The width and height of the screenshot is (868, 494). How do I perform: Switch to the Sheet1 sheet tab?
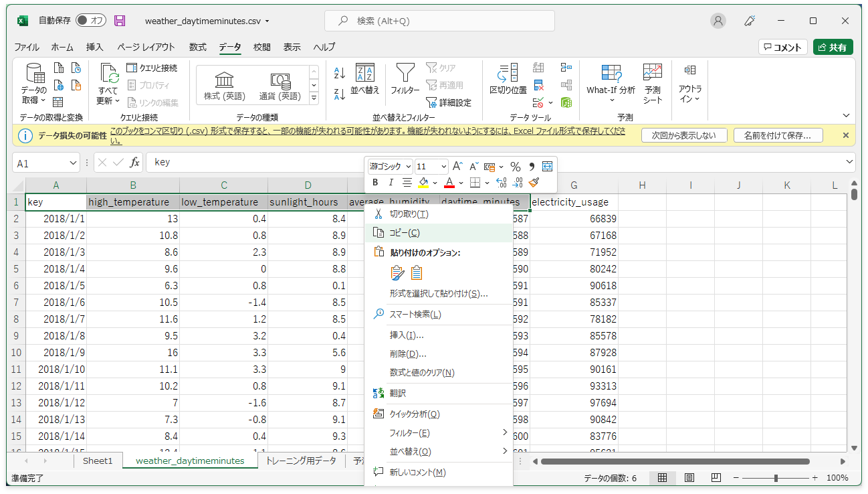[x=98, y=461]
